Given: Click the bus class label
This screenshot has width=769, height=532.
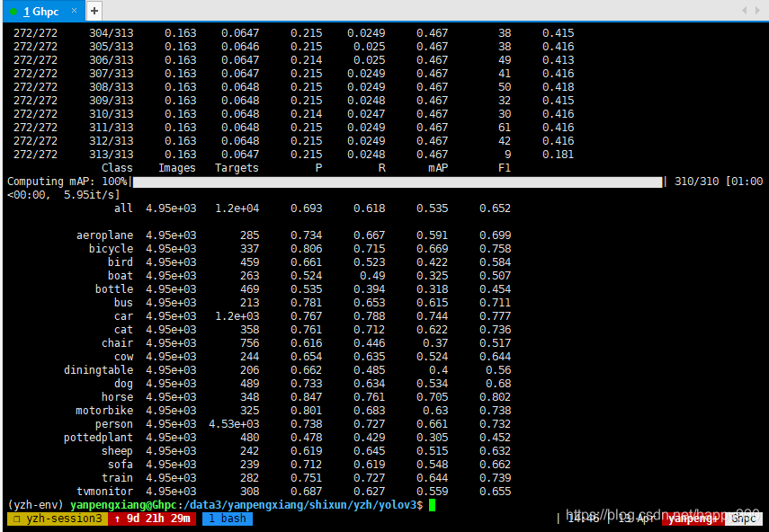Looking at the screenshot, I should tap(123, 303).
